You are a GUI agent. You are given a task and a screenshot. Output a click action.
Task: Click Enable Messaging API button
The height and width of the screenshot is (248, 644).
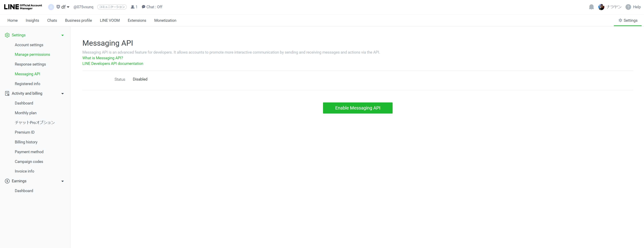357,108
